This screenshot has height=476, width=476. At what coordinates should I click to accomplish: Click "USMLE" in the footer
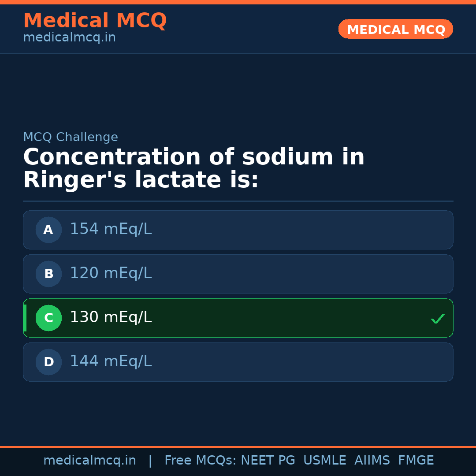(x=324, y=461)
